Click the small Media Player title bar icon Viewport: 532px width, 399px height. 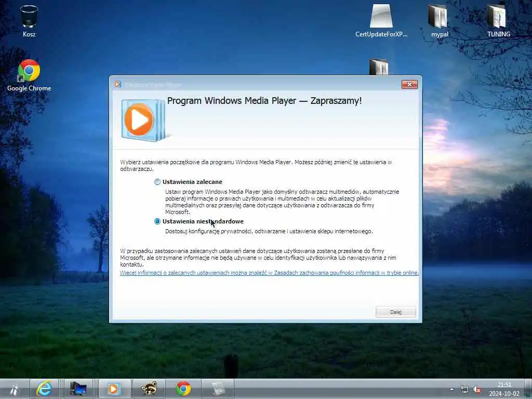[x=117, y=84]
